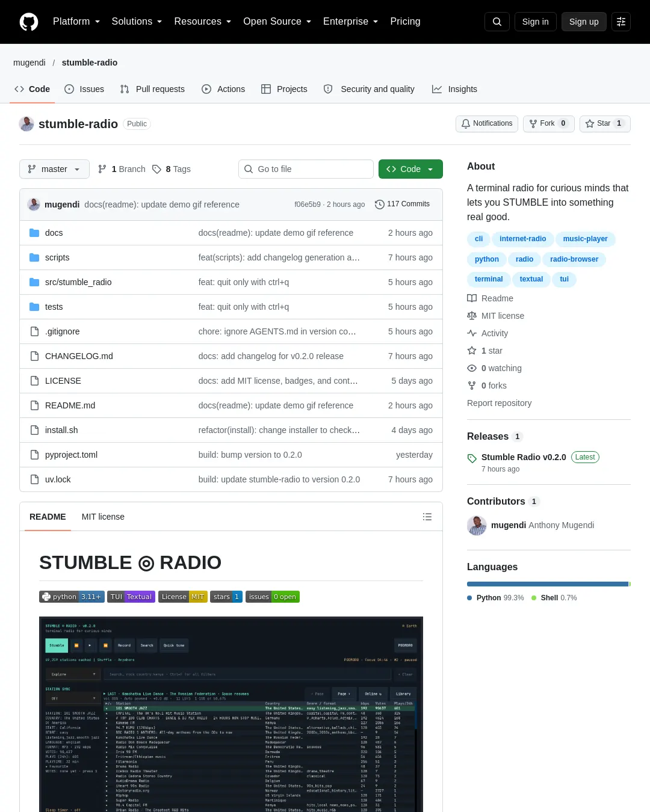650x812 pixels.
Task: Expand the Resources menu
Action: click(x=203, y=22)
